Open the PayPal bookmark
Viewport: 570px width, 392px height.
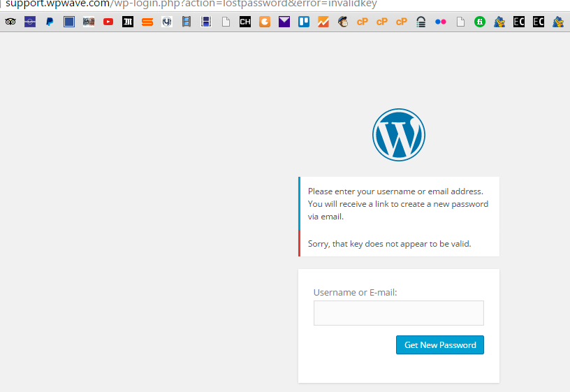tap(50, 22)
